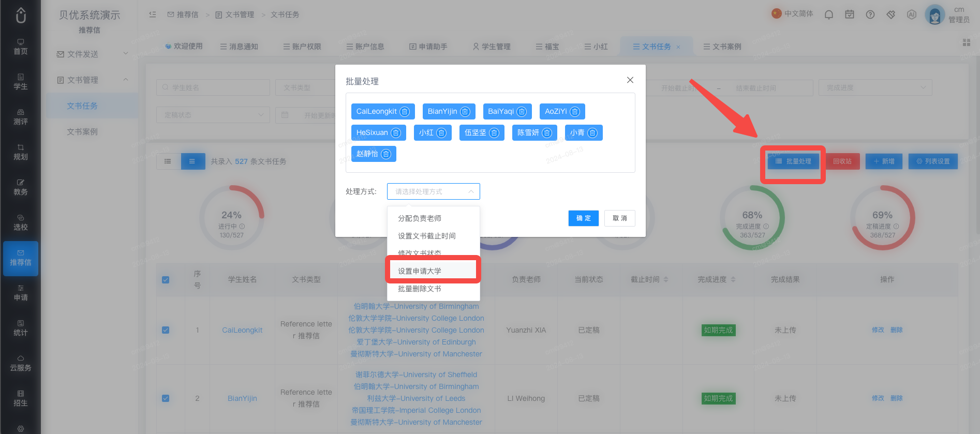Image resolution: width=980 pixels, height=434 pixels.
Task: Open the 处理方式 dropdown selector
Action: 434,191
